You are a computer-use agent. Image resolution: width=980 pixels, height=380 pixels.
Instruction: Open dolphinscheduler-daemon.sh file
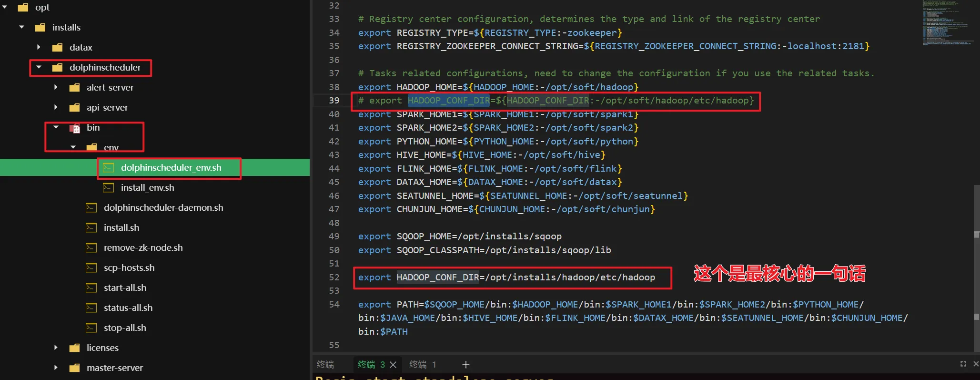[x=163, y=207]
